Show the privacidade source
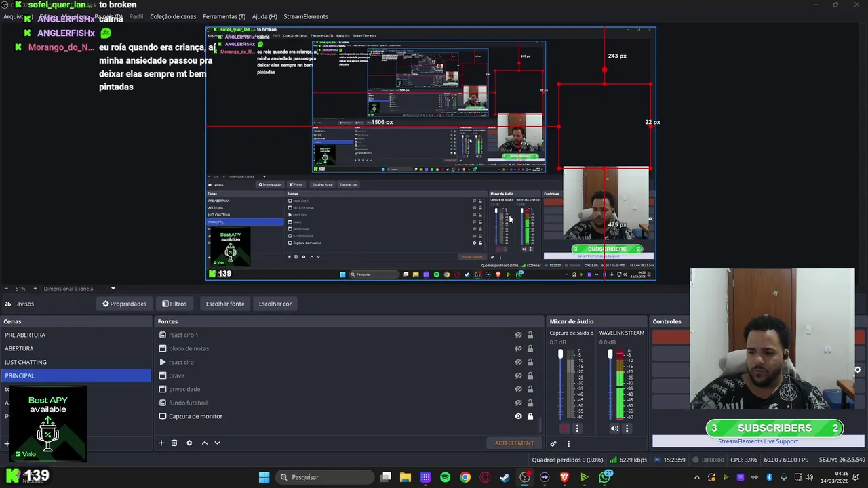868x488 pixels. point(518,389)
